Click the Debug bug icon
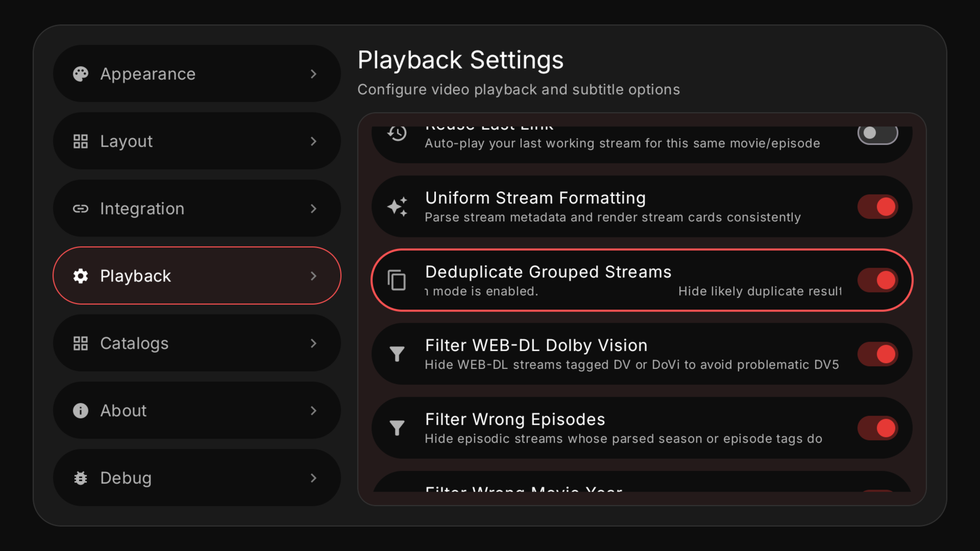 coord(81,478)
